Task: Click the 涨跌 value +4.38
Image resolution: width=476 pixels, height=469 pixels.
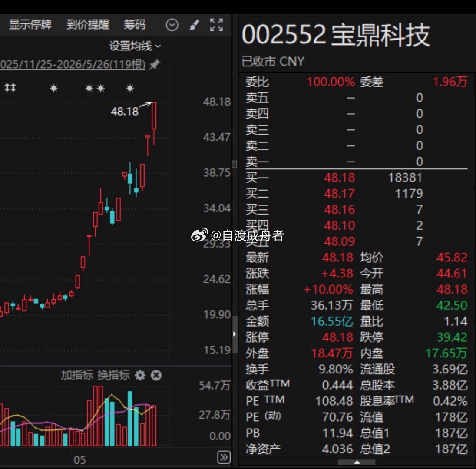Action: coord(337,274)
